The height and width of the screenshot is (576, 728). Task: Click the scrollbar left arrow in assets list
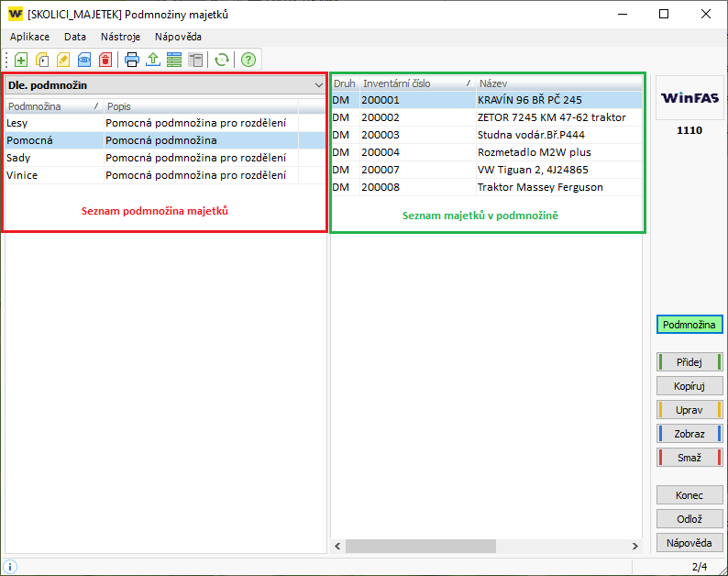click(337, 546)
